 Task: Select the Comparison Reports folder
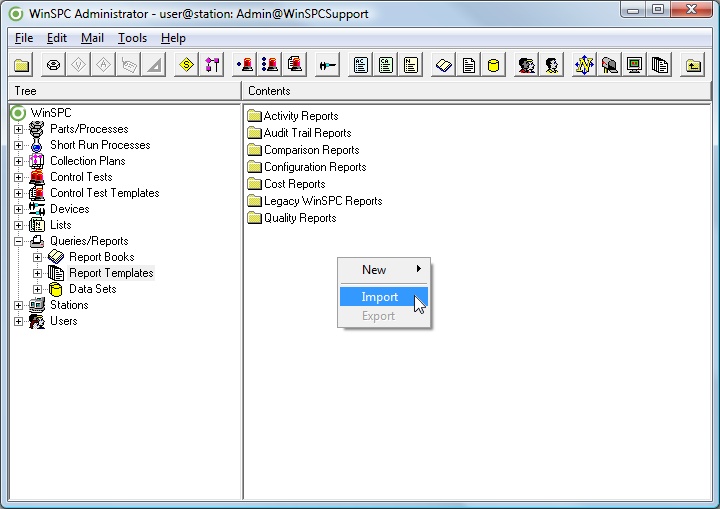click(x=303, y=150)
